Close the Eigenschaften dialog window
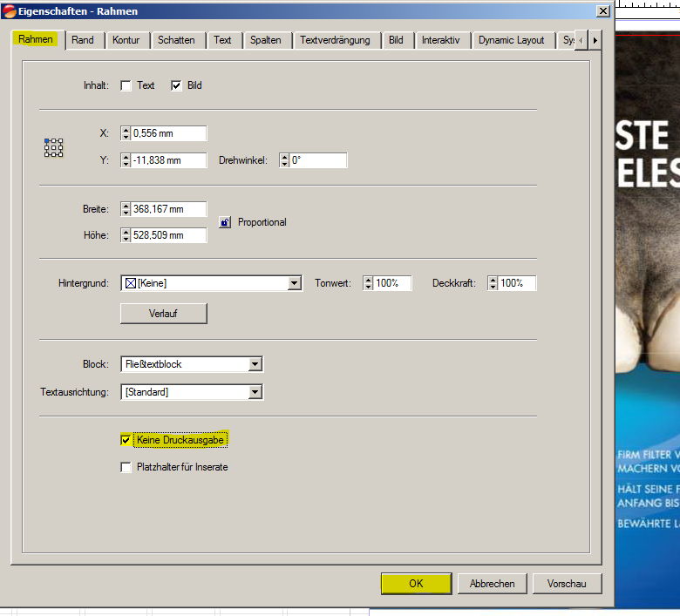The image size is (680, 616). pyautogui.click(x=602, y=10)
